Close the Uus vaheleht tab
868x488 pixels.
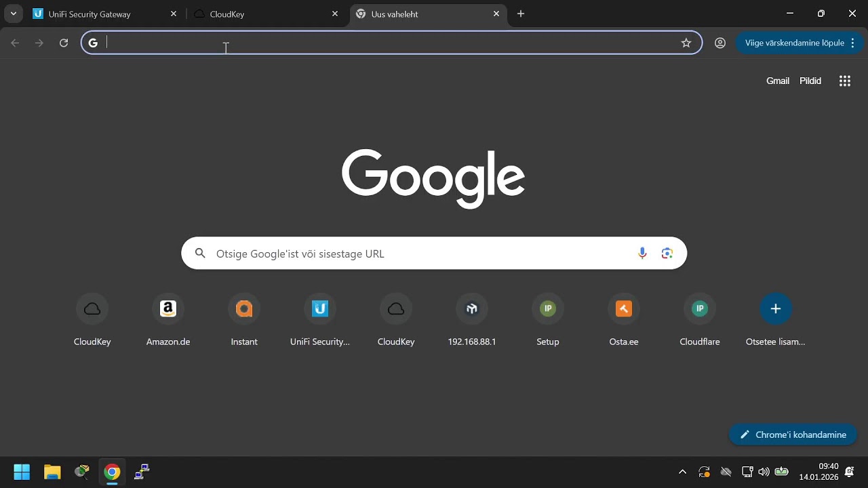click(496, 14)
